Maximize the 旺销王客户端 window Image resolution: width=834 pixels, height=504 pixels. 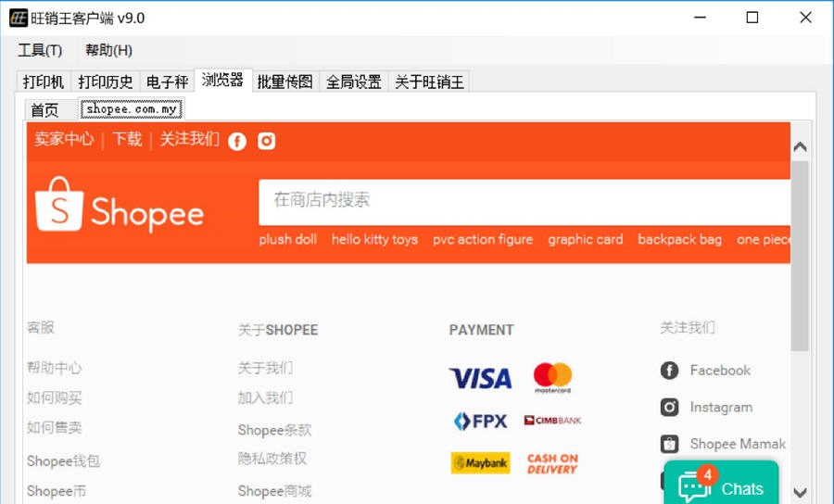(x=752, y=18)
